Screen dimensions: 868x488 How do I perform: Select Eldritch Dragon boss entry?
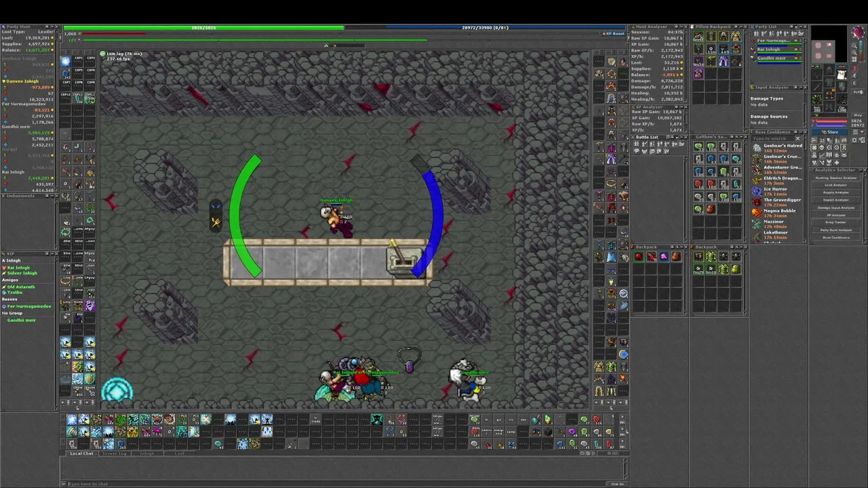tap(777, 181)
